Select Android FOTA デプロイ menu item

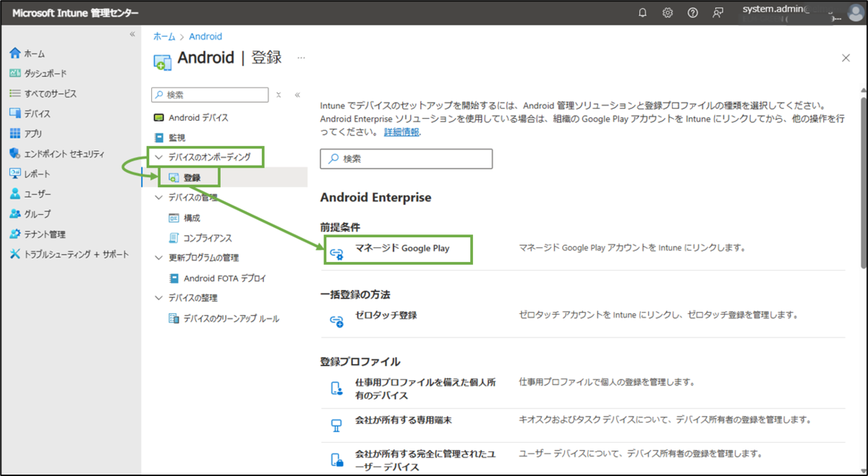click(x=224, y=278)
